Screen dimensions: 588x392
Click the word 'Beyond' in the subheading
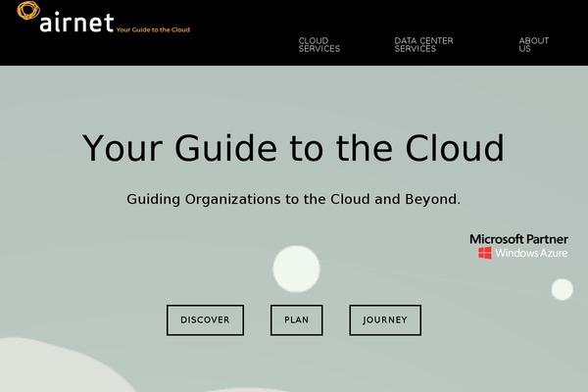[x=432, y=199]
